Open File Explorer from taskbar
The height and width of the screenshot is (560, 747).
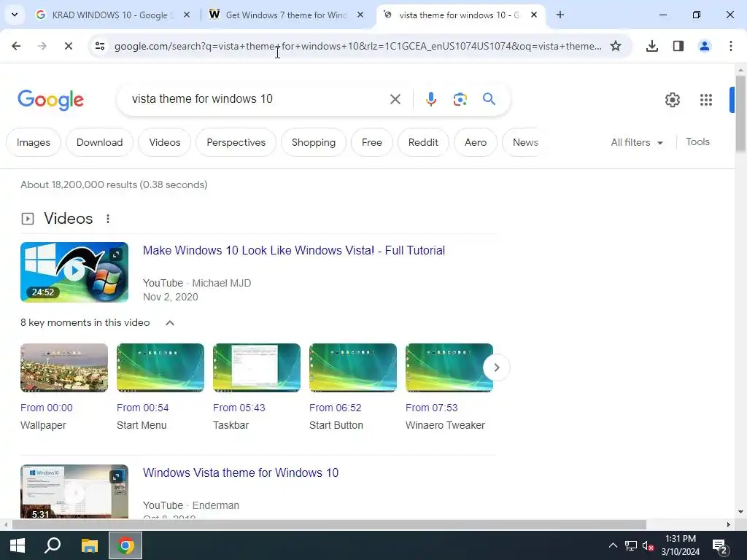(89, 545)
